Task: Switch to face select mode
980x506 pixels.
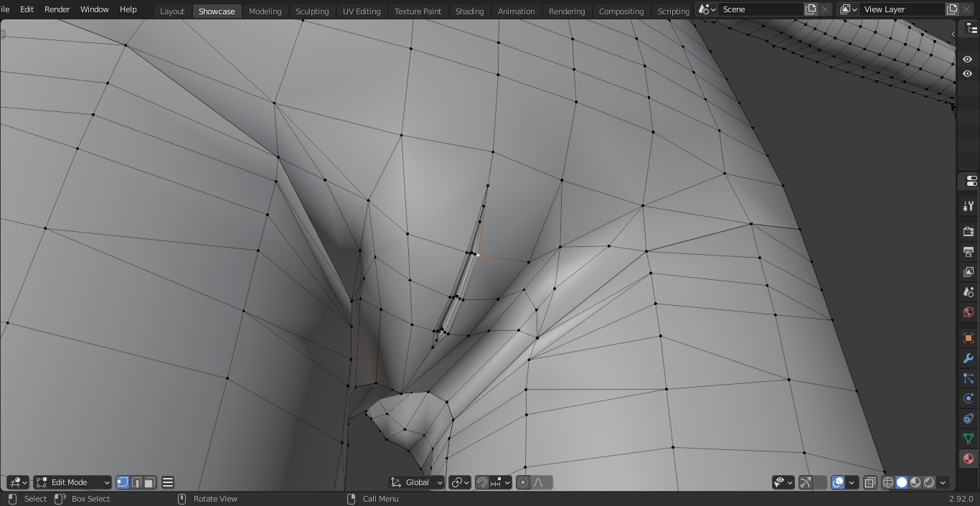Action: coord(149,482)
